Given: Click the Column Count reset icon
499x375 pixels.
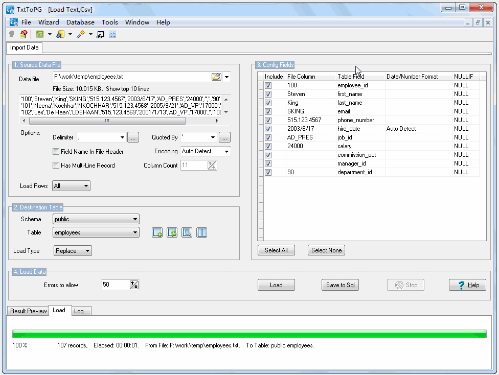Looking at the screenshot, I should pyautogui.click(x=212, y=165).
